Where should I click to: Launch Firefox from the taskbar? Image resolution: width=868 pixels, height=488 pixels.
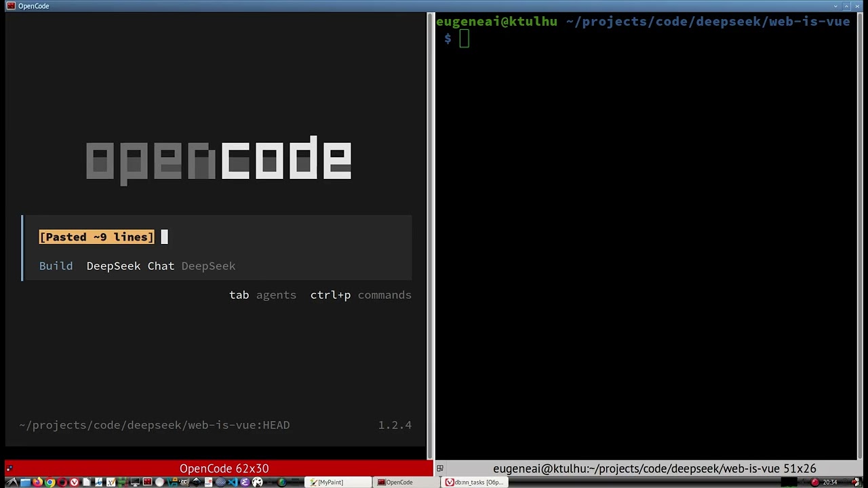click(x=37, y=483)
